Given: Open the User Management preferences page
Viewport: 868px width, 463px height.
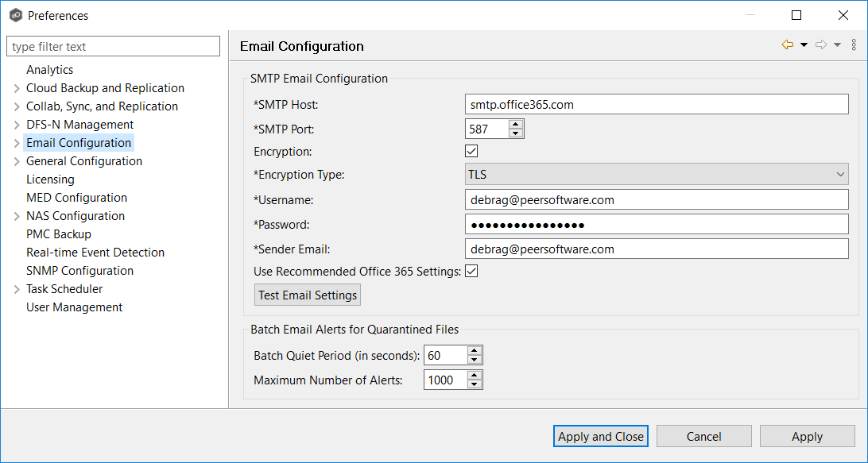Looking at the screenshot, I should 74,307.
